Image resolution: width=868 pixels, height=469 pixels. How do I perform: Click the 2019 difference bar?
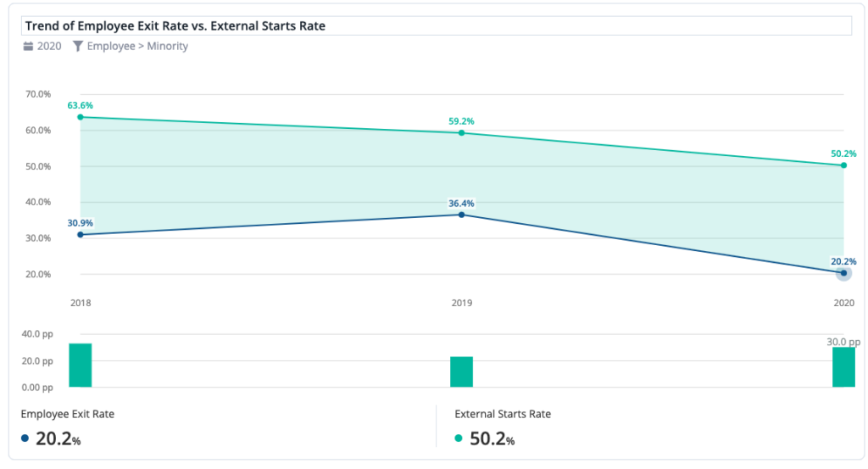point(462,372)
